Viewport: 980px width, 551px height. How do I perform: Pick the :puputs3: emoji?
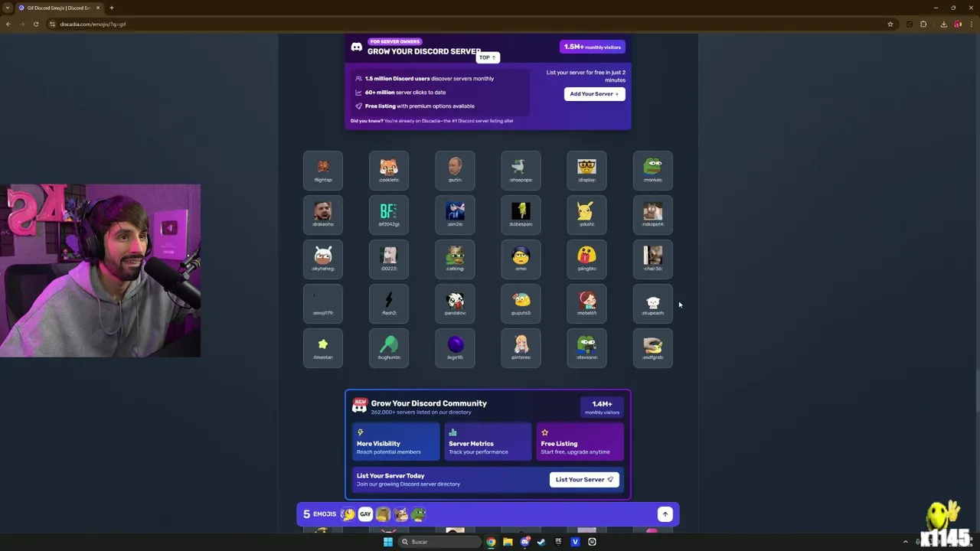point(521,304)
